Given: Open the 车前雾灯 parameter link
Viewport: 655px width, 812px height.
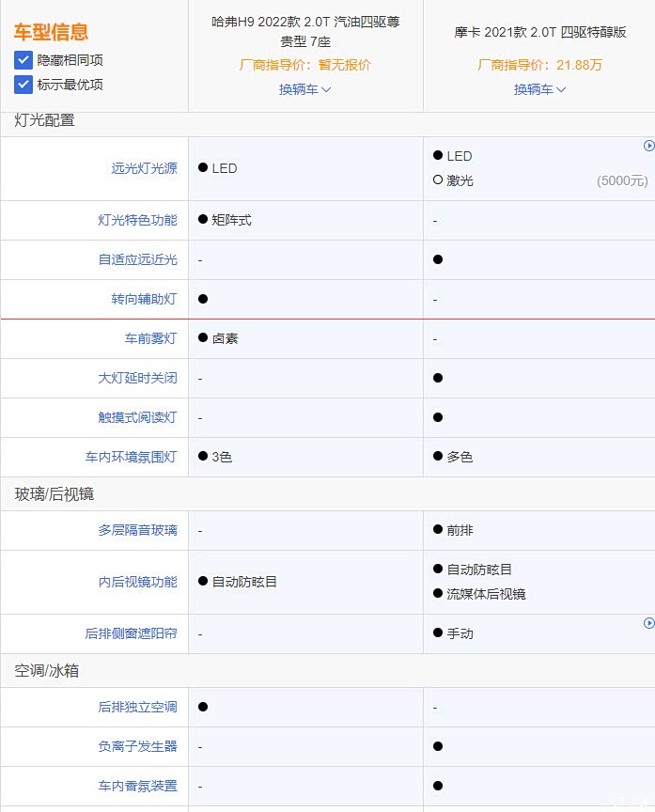Looking at the screenshot, I should (x=150, y=338).
